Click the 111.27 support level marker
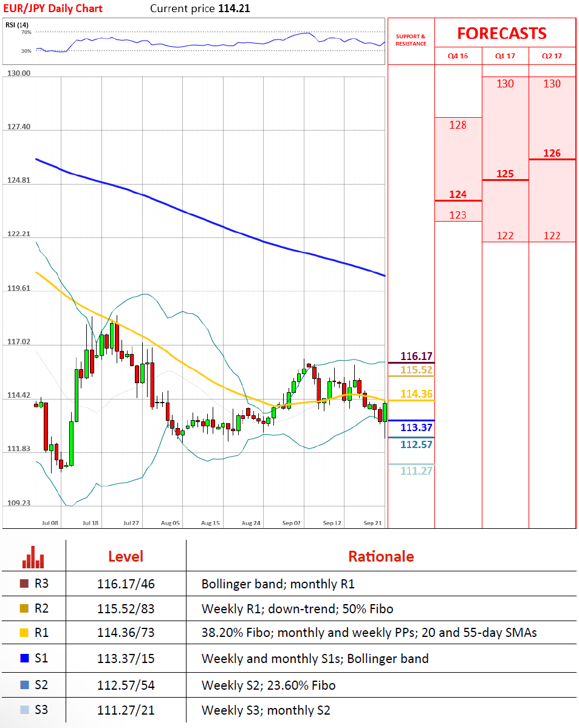Image resolution: width=579 pixels, height=728 pixels. (x=416, y=471)
